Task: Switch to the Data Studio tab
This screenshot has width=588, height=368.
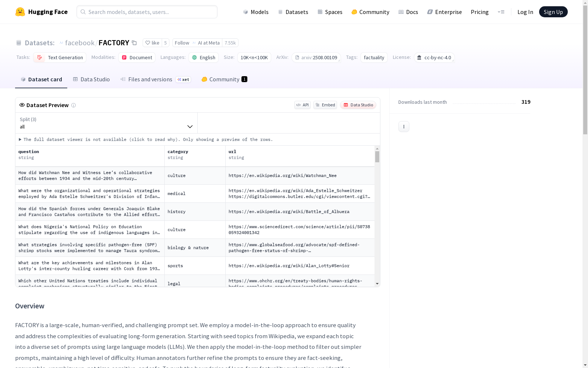Action: point(91,79)
